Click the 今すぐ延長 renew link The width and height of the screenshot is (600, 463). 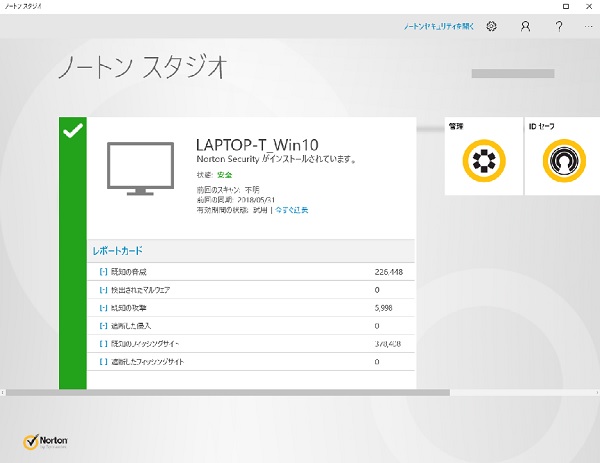[292, 210]
